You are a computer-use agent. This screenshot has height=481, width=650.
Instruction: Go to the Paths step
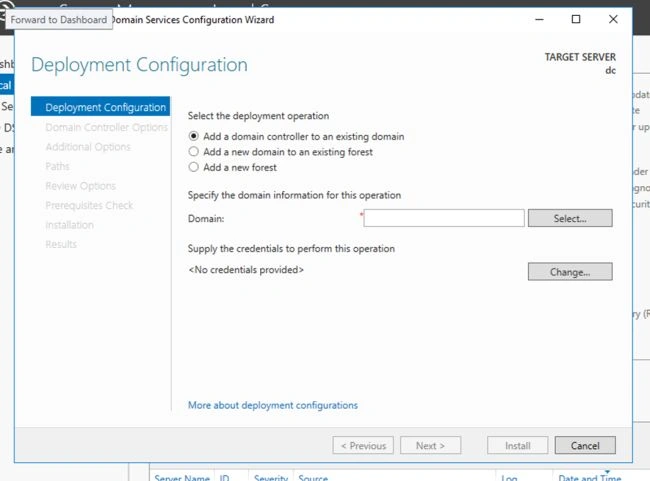(x=57, y=166)
